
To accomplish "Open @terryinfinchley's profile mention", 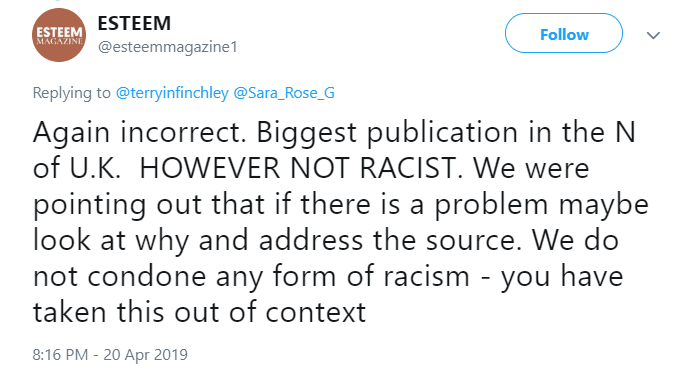I will point(172,93).
